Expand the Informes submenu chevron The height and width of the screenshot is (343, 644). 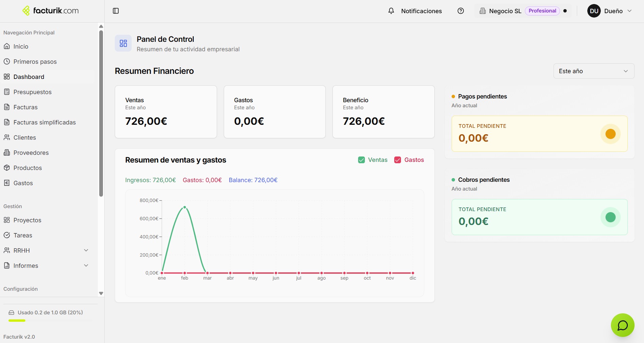86,265
